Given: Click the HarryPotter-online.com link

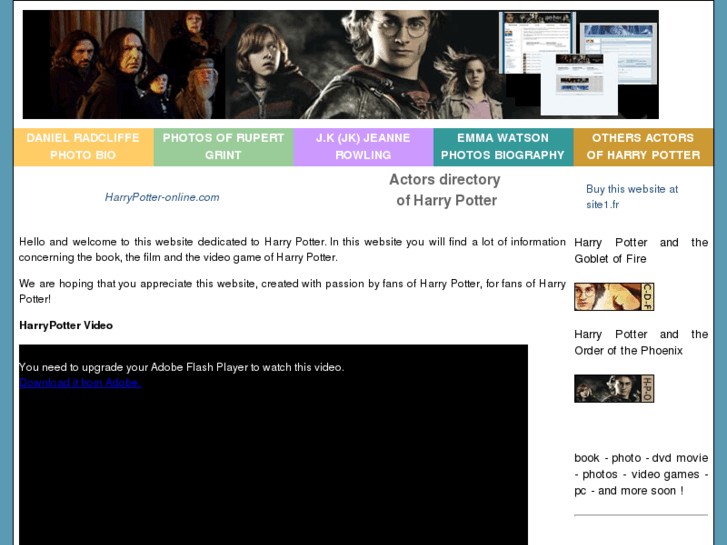Looking at the screenshot, I should pyautogui.click(x=162, y=197).
